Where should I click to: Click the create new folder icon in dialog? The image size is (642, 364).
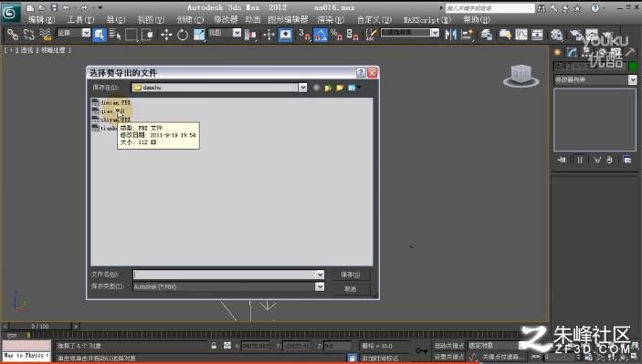[x=340, y=88]
